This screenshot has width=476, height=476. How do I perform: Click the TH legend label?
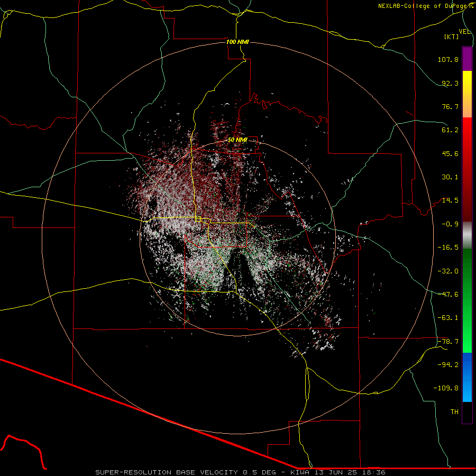click(454, 412)
